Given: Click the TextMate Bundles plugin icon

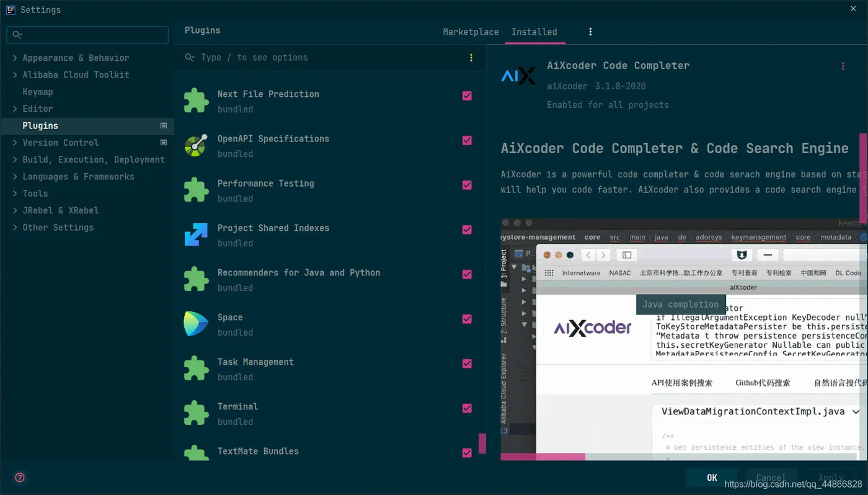Looking at the screenshot, I should click(197, 453).
